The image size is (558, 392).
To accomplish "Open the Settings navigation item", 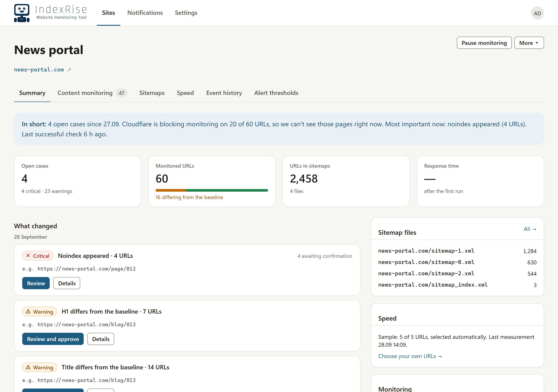I will 186,13.
